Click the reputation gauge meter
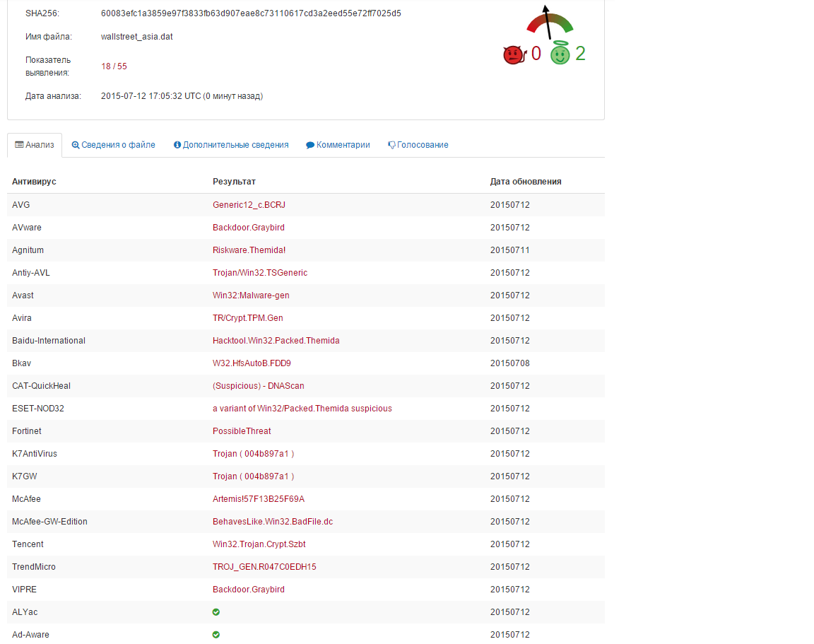Viewport: 814px width, 644px height. 549,22
